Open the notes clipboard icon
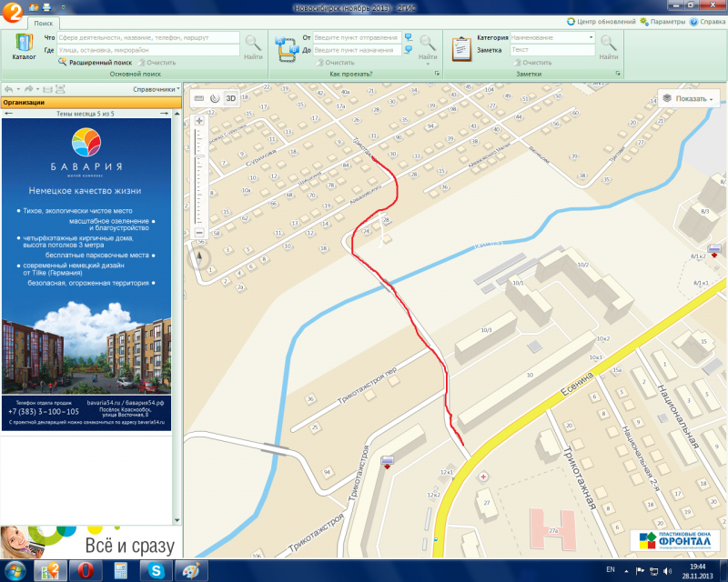Image resolution: width=728 pixels, height=582 pixels. pos(461,46)
